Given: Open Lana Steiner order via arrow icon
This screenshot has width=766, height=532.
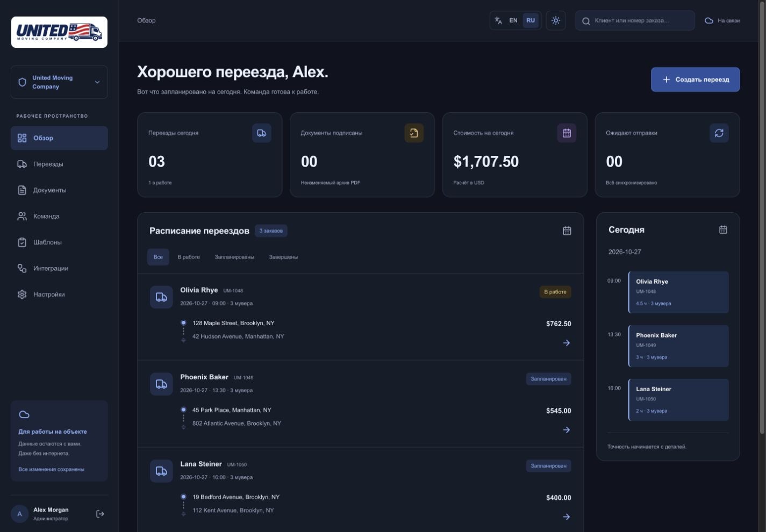Looking at the screenshot, I should pos(567,517).
